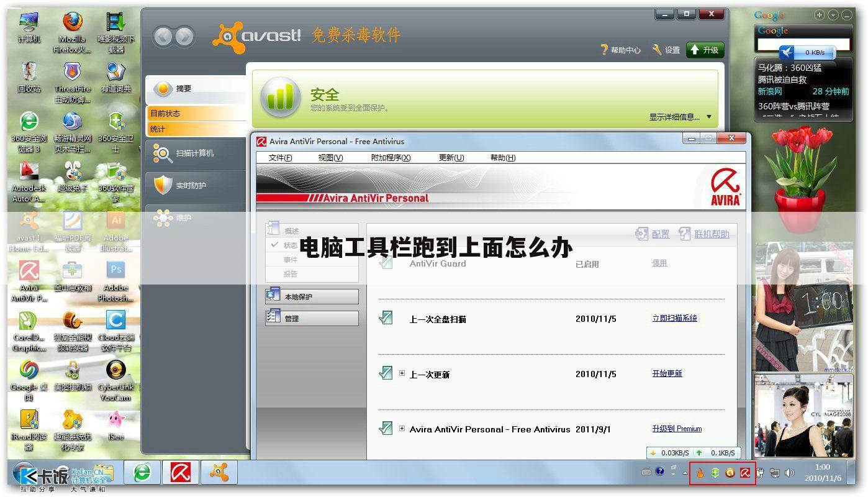The width and height of the screenshot is (868, 497).
Task: Select avast 摘要 tab
Action: tap(196, 89)
